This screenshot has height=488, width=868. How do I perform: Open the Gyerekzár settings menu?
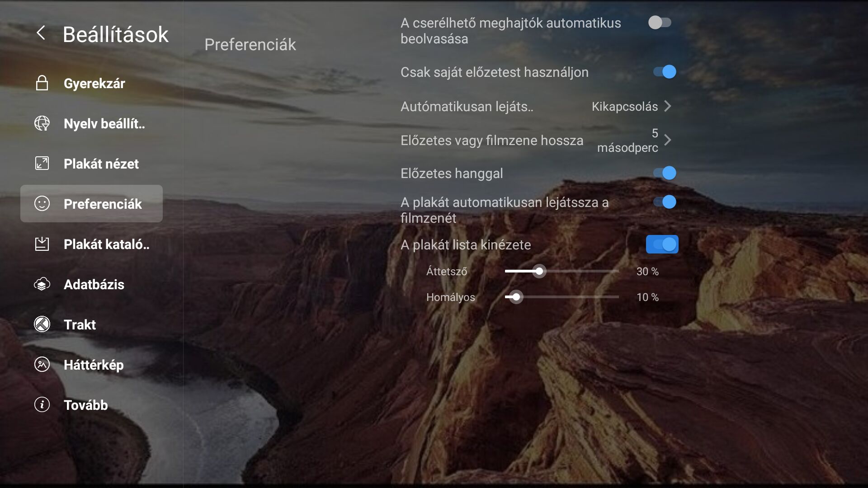point(91,83)
